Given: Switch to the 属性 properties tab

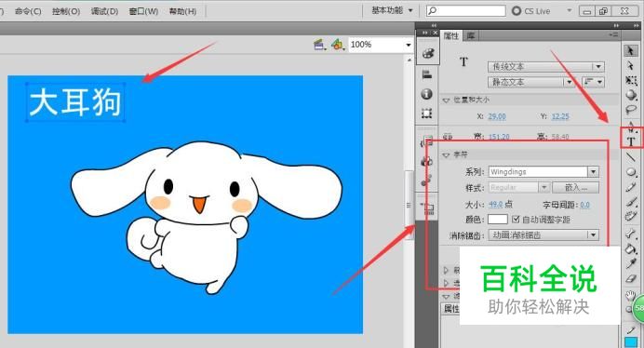Looking at the screenshot, I should click(x=451, y=35).
